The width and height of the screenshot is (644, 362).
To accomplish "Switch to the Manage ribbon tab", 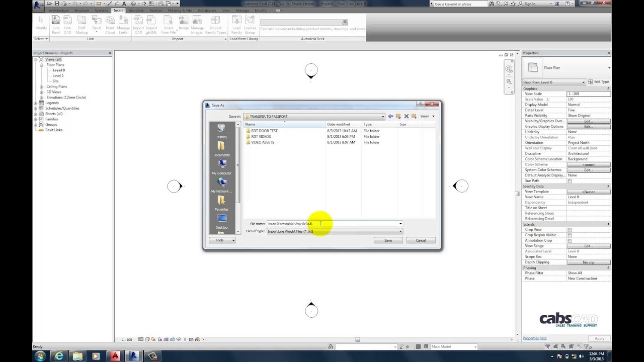I will pyautogui.click(x=243, y=11).
